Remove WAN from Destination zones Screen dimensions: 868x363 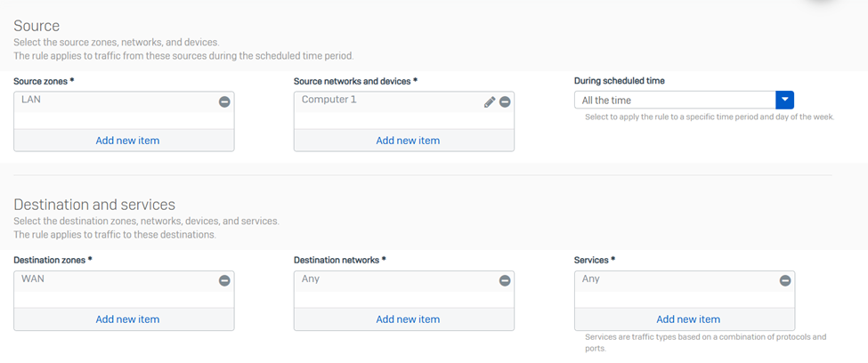click(x=224, y=280)
